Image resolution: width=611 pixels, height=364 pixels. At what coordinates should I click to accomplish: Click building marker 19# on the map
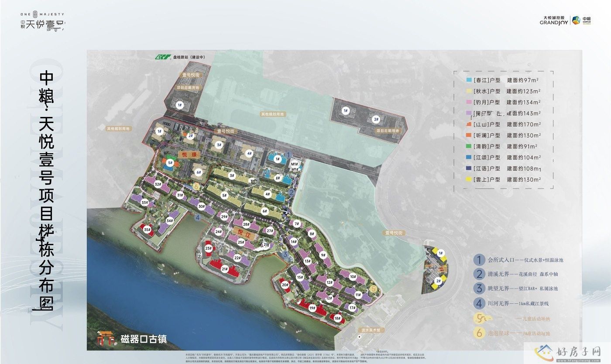pos(312,308)
